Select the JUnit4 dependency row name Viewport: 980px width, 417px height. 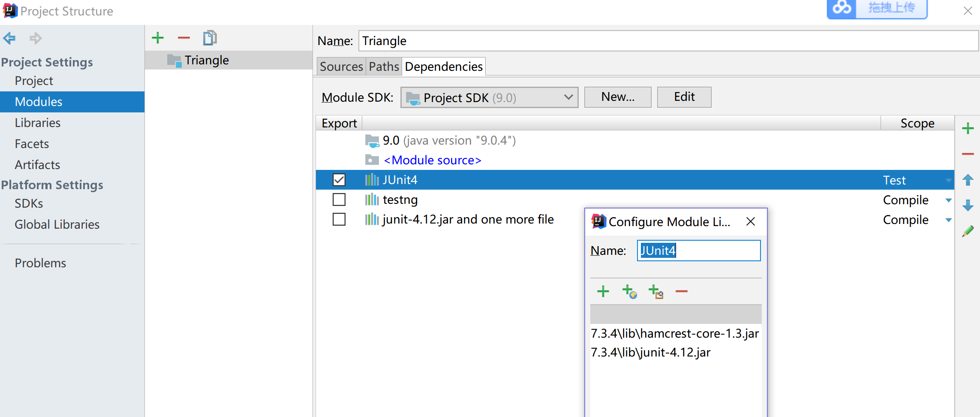(400, 180)
